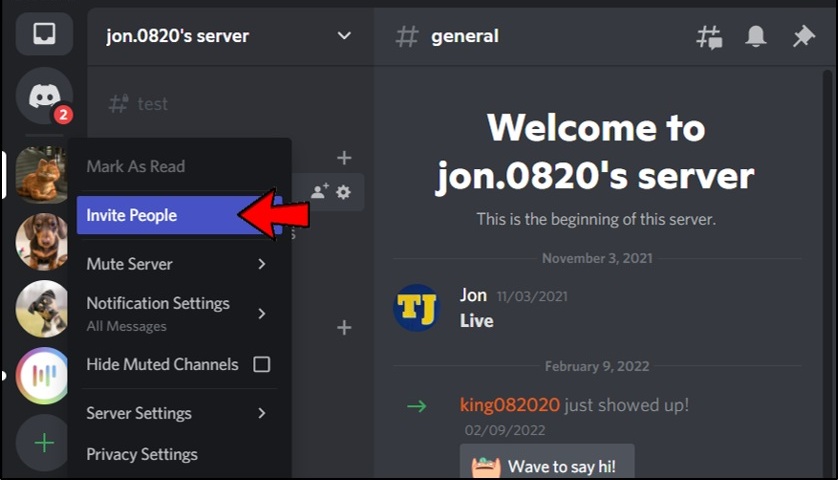The image size is (839, 480).
Task: Select the orange cat server icon
Action: 41,175
